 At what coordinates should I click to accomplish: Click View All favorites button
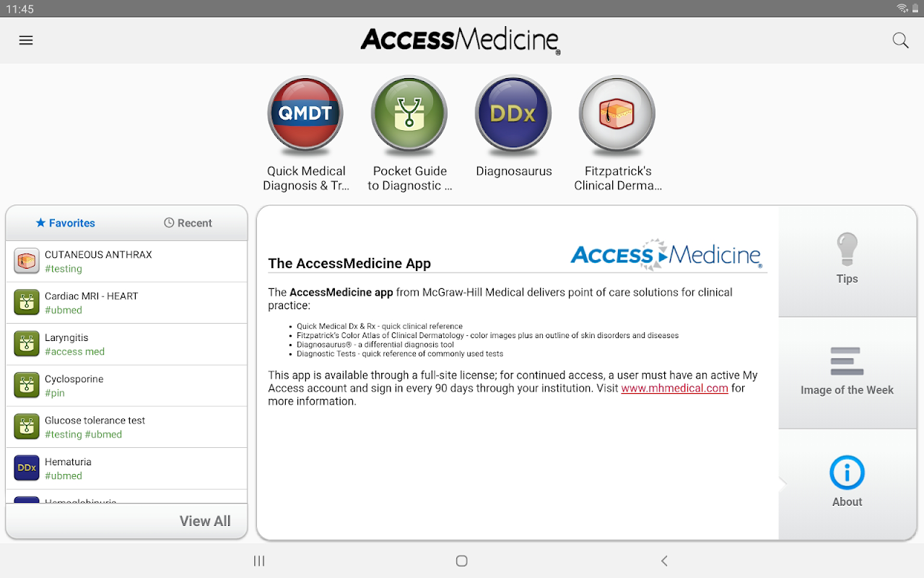(205, 521)
